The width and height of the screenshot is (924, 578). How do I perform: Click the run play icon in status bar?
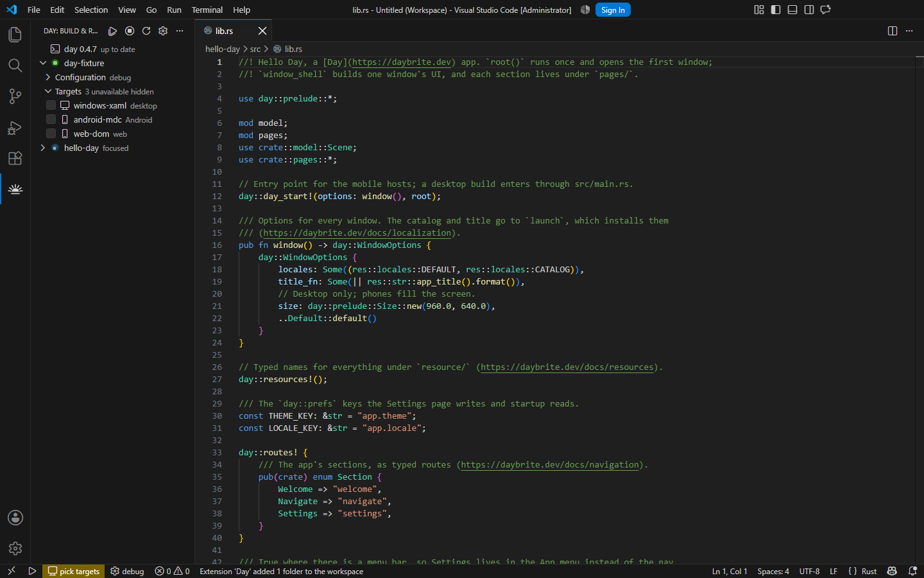[x=32, y=571]
